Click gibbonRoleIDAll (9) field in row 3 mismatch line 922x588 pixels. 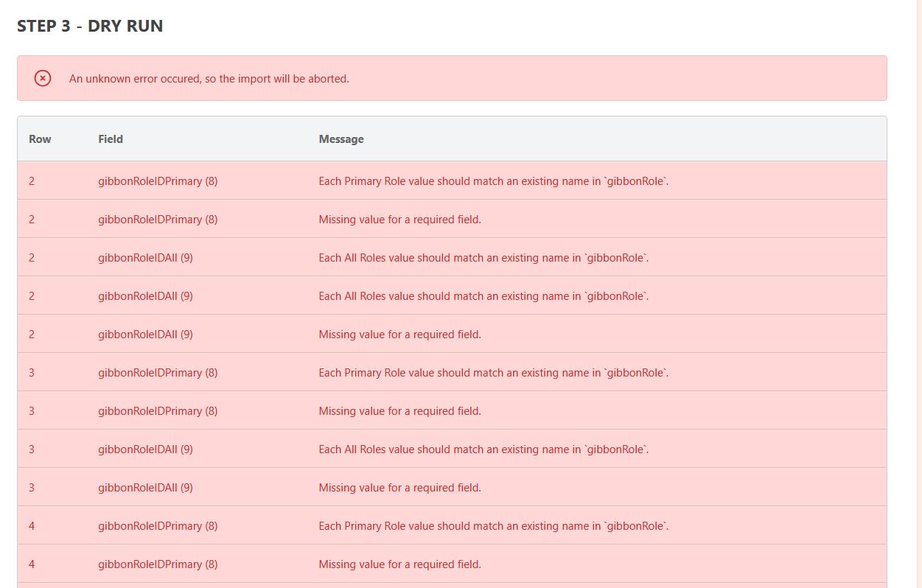[x=145, y=449]
